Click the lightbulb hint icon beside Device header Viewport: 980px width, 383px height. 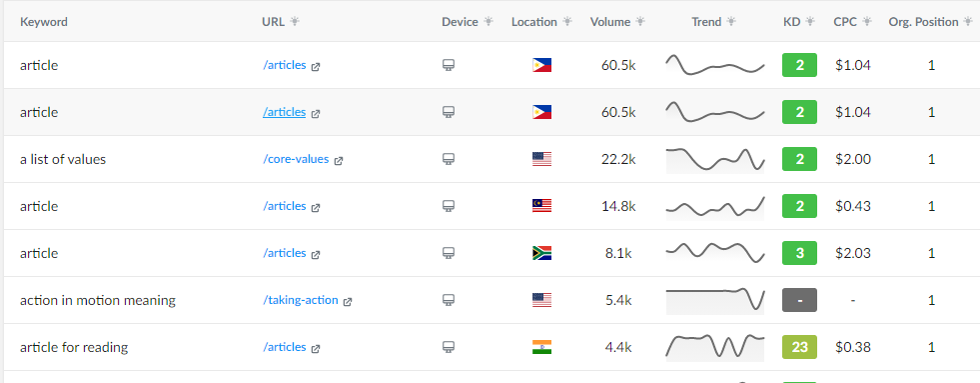(x=489, y=21)
